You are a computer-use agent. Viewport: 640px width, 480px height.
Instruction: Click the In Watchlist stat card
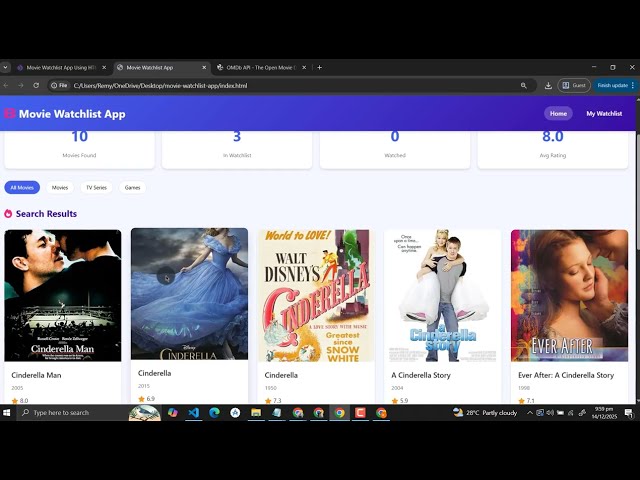(x=237, y=149)
